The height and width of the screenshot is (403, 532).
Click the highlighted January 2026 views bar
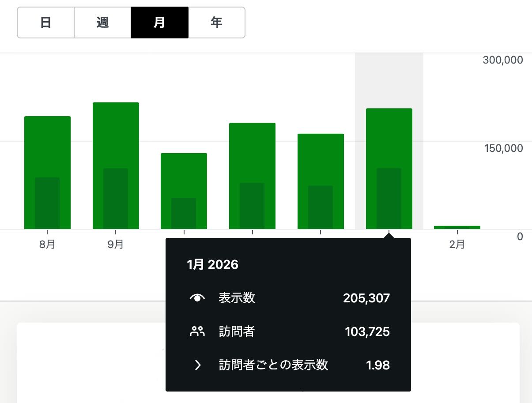tap(389, 137)
